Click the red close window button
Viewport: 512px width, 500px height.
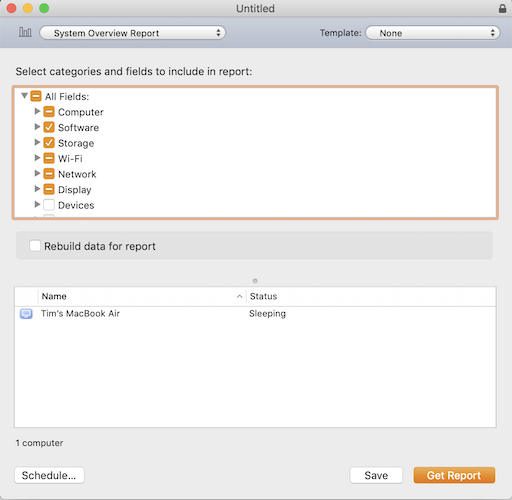11,8
